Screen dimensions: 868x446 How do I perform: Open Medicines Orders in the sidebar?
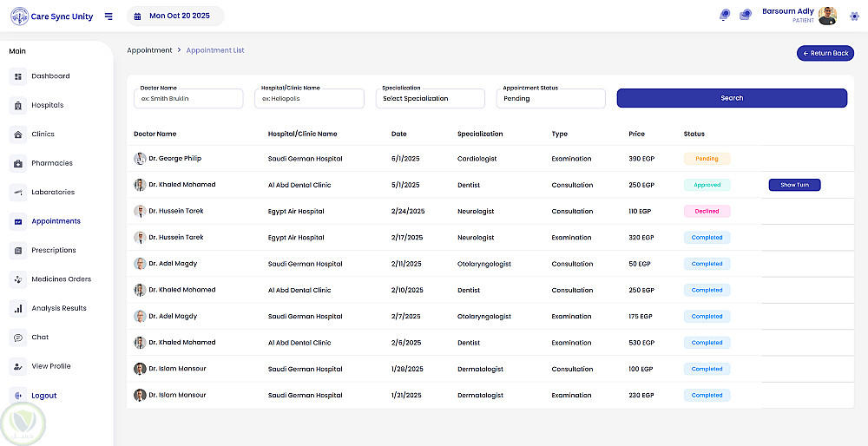click(x=61, y=279)
